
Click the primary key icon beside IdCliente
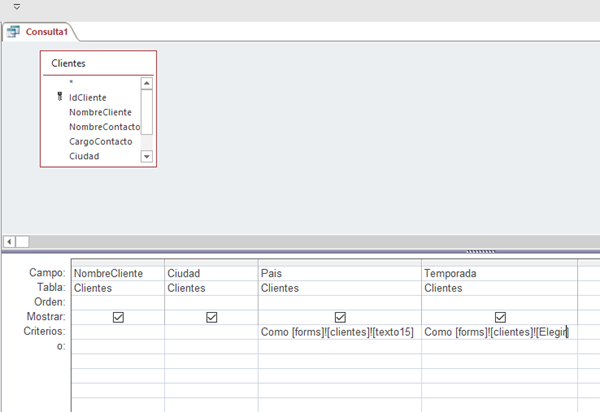click(60, 96)
